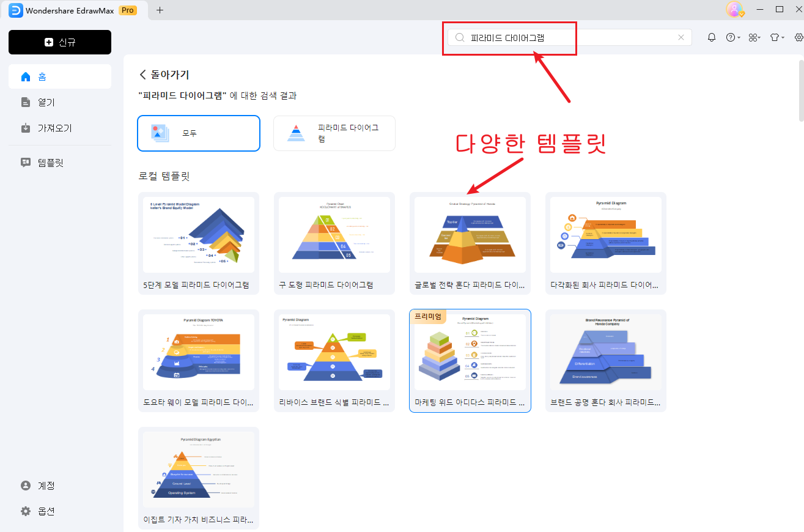This screenshot has height=532, width=804.
Task: Open the 도요타 웨이 모델 피라미드 thumbnail
Action: click(199, 352)
